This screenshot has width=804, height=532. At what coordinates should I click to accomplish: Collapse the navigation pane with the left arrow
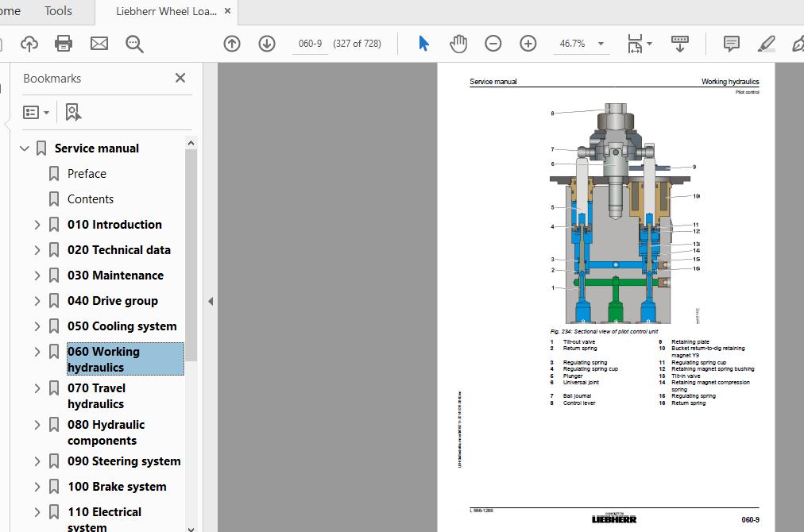pyautogui.click(x=211, y=301)
